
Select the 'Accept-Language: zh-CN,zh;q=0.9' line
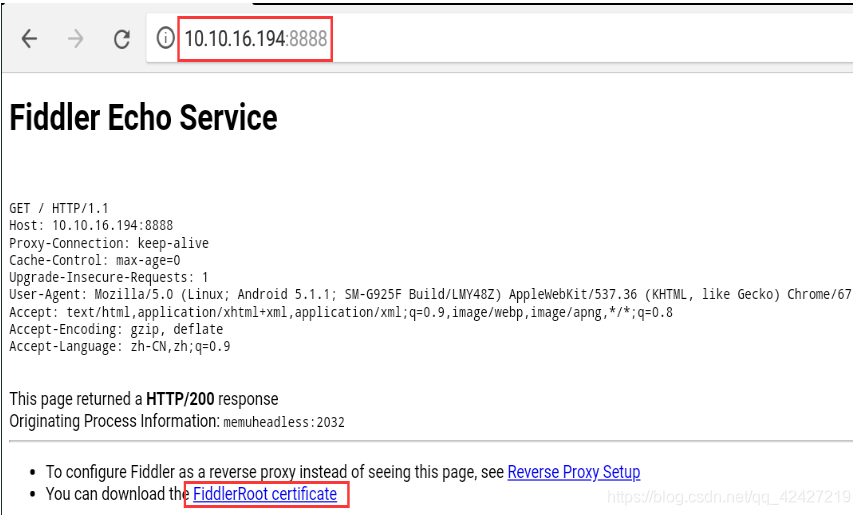tap(120, 347)
